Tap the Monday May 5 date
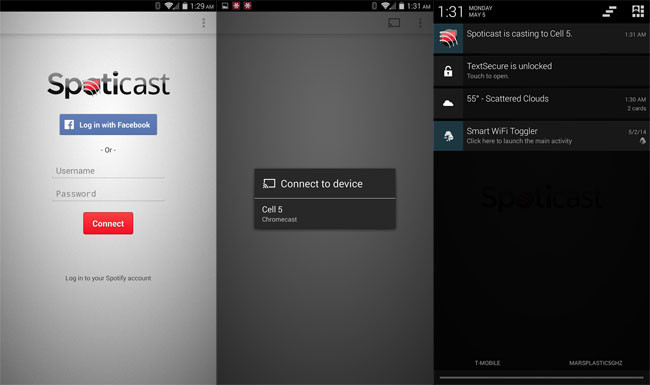The height and width of the screenshot is (385, 650). click(480, 11)
